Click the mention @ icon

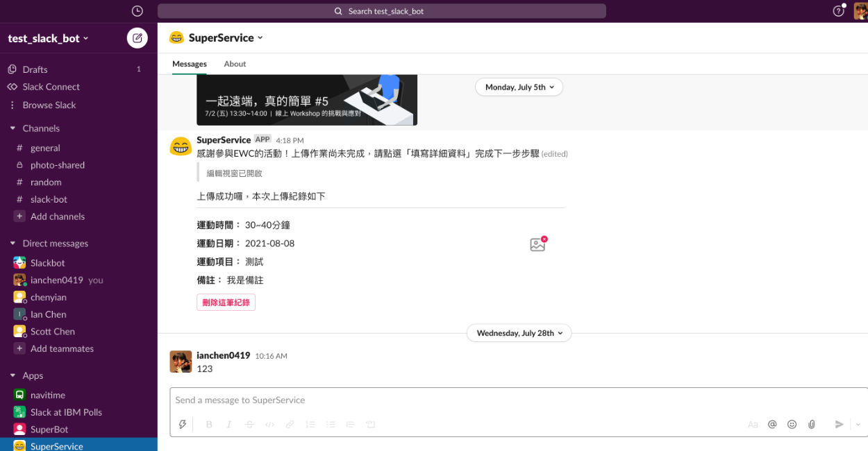coord(772,425)
